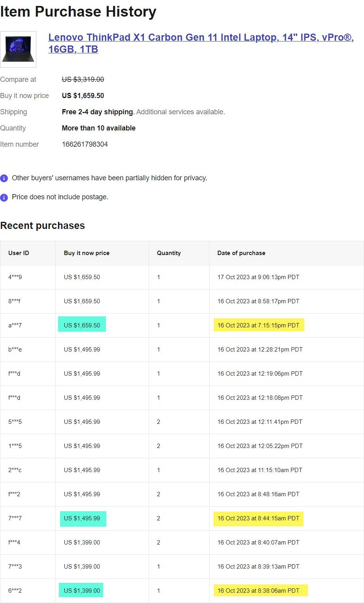The image size is (364, 603).
Task: Click user ID 1***5
Action: (15, 446)
